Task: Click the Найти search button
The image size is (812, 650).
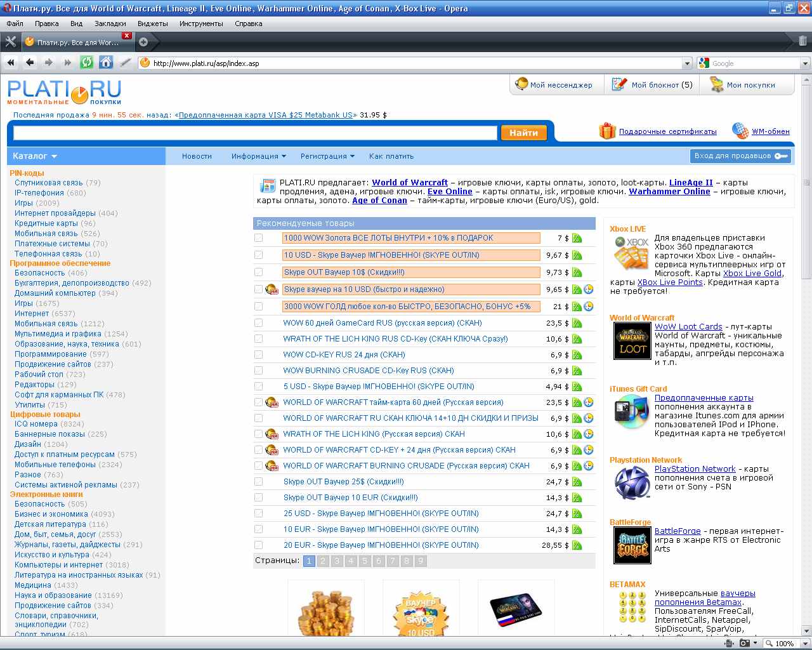Action: (523, 133)
